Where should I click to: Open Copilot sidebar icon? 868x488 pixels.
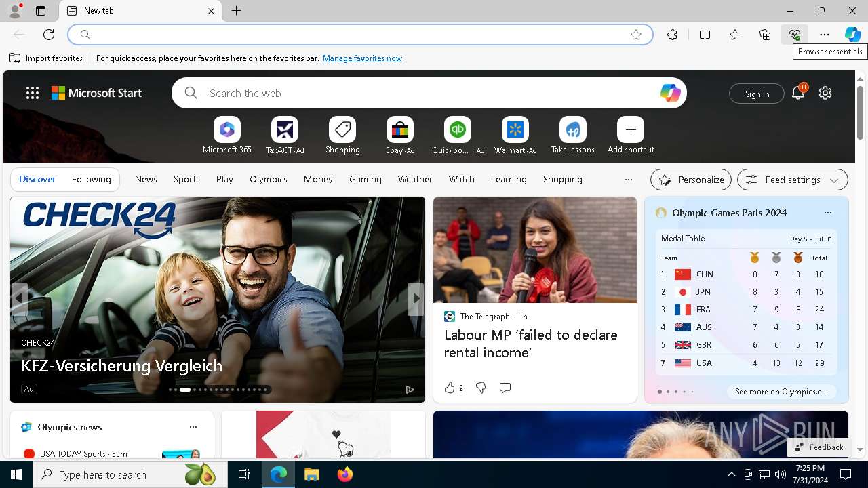(x=852, y=35)
